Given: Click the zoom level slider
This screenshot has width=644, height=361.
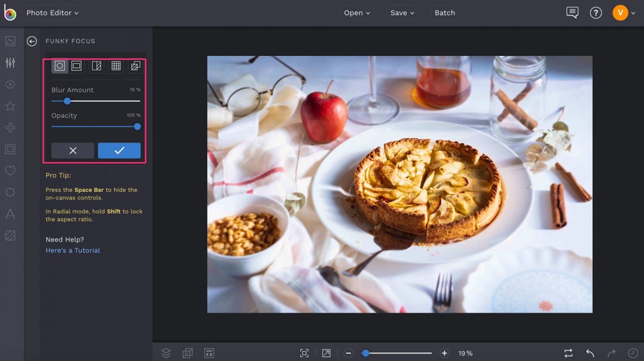Looking at the screenshot, I should coord(397,353).
